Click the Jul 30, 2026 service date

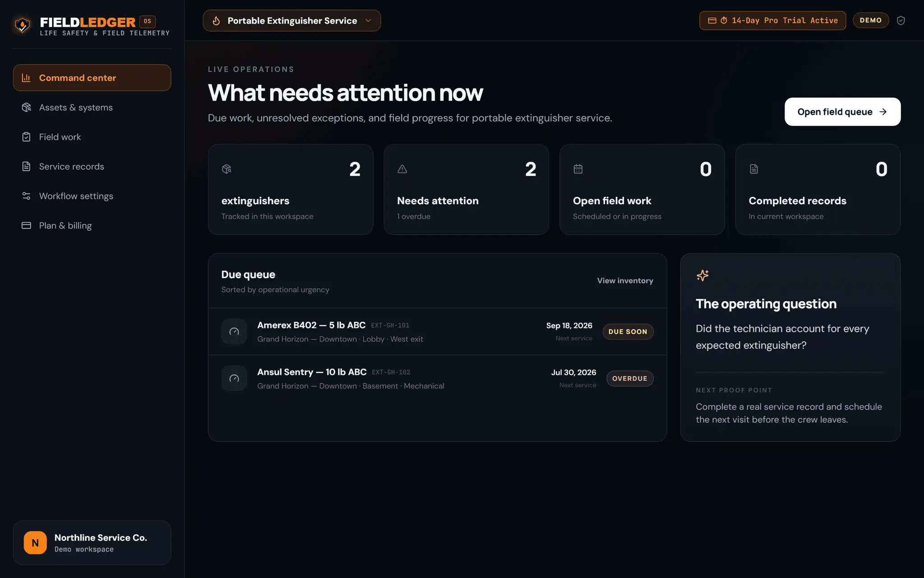click(573, 373)
